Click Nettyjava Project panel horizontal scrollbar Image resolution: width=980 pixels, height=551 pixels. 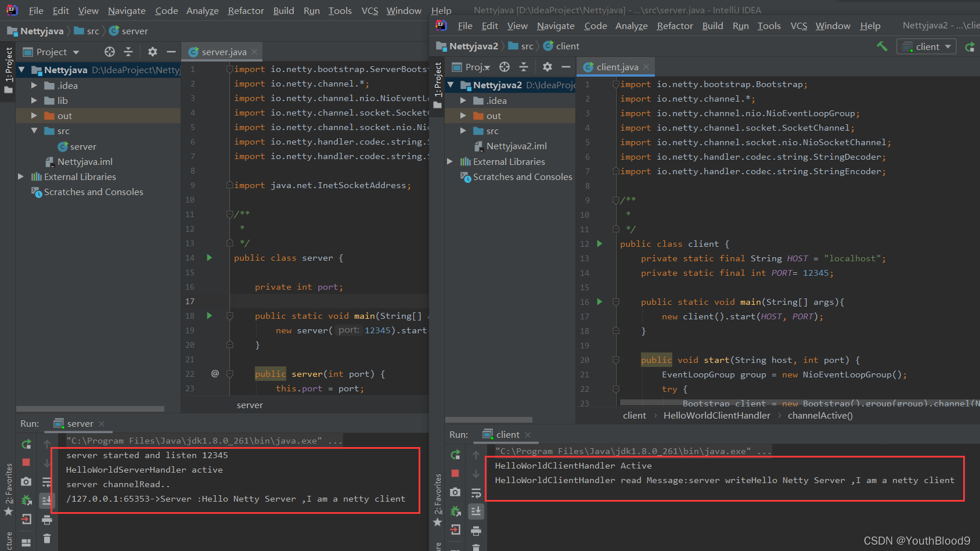click(91, 409)
